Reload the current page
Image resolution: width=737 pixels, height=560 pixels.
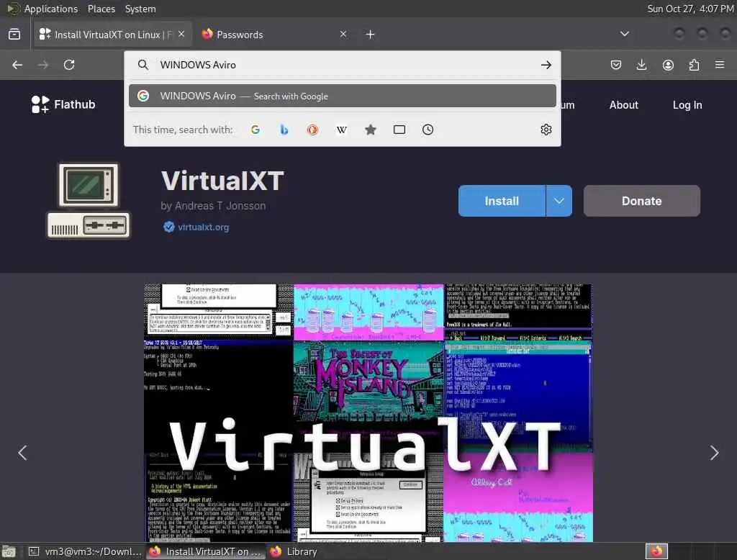[x=69, y=65]
